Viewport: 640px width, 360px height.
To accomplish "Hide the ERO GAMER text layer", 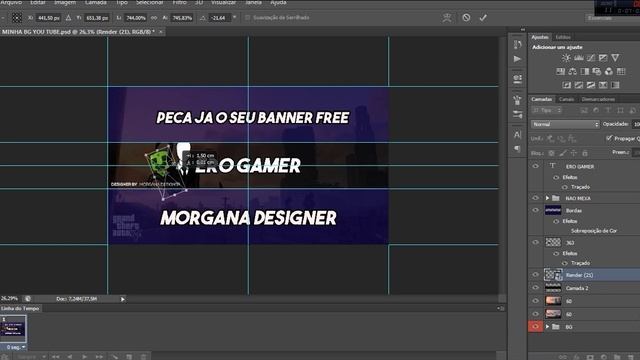I will pos(536,166).
